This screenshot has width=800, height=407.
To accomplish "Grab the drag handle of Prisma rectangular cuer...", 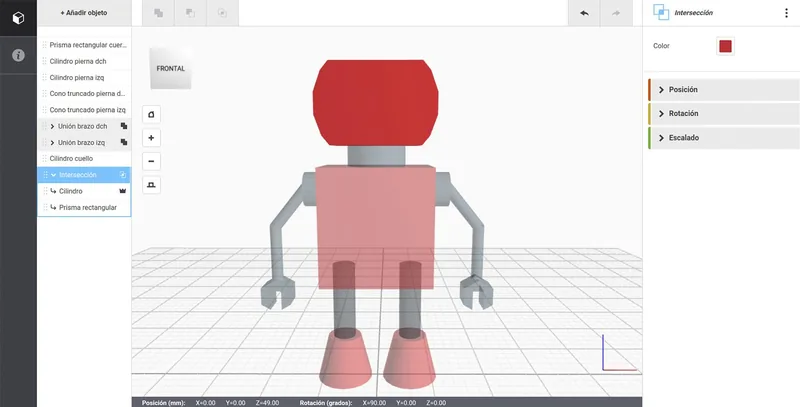I will (x=44, y=45).
